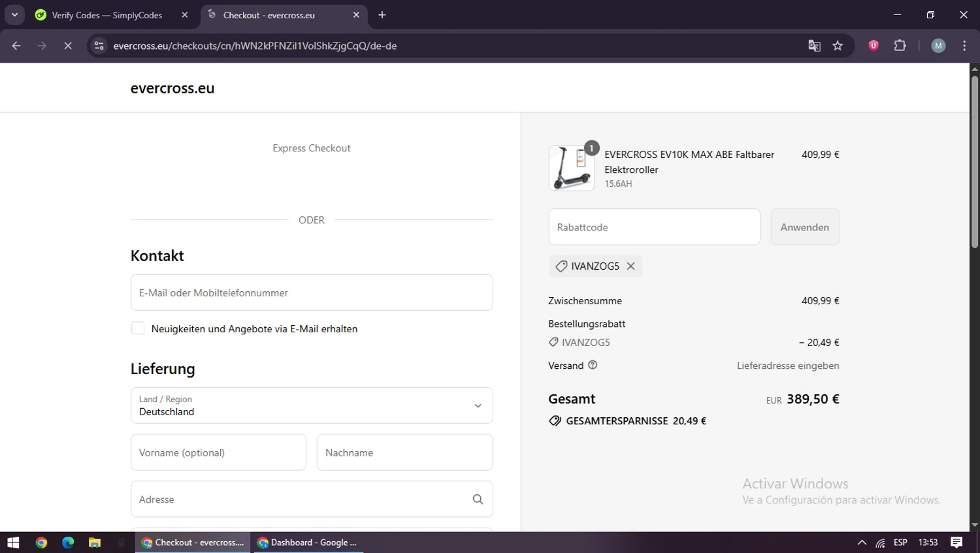Click the – 20,49 € discount amount
The image size is (980, 553).
[x=819, y=342]
